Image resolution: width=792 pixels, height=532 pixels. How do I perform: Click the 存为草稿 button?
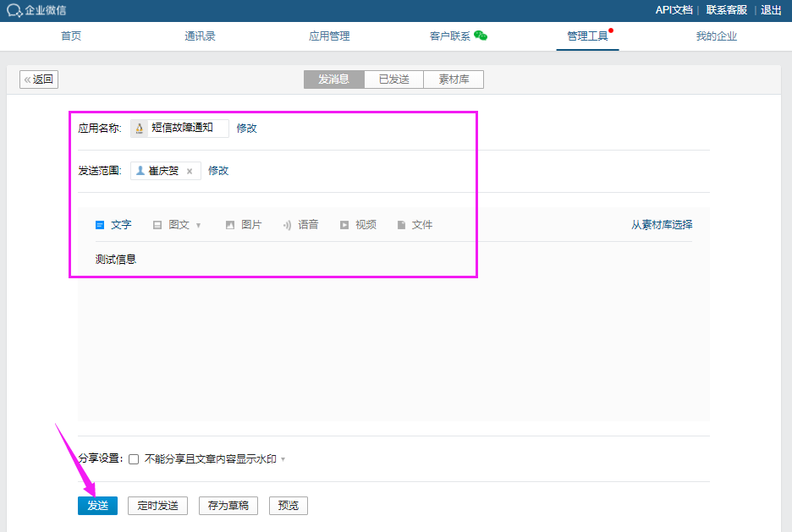tap(228, 505)
